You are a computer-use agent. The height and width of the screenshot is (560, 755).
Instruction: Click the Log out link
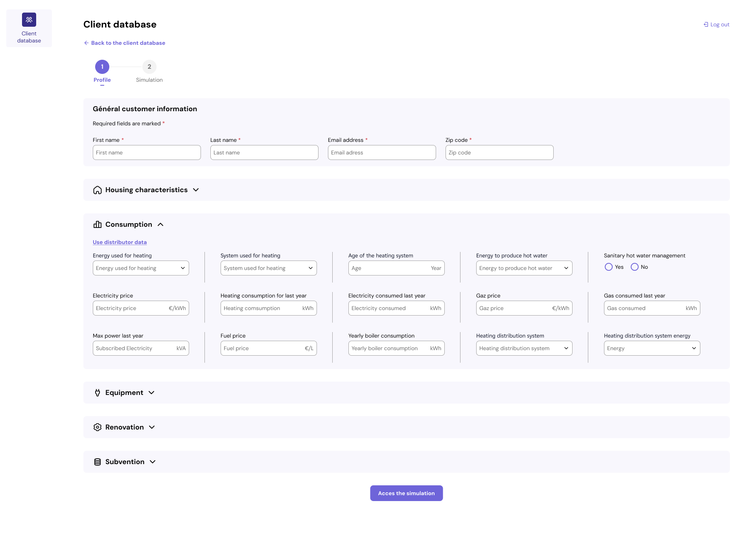tap(716, 24)
